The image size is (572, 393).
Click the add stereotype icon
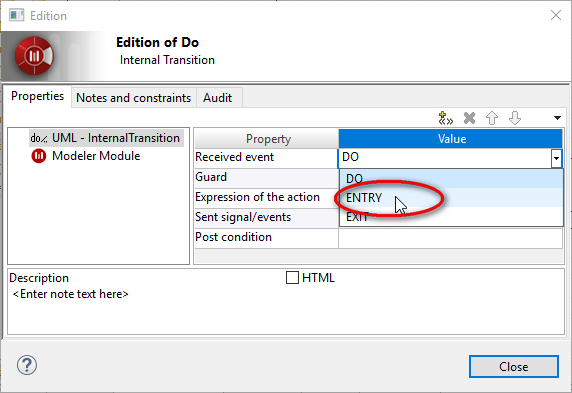click(445, 118)
